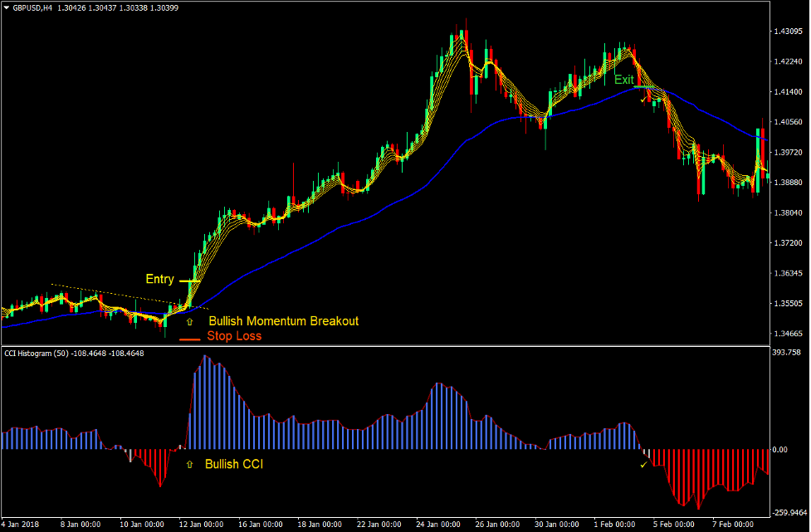Click the Bullish Momentum Breakout text
The image size is (811, 532).
284,320
